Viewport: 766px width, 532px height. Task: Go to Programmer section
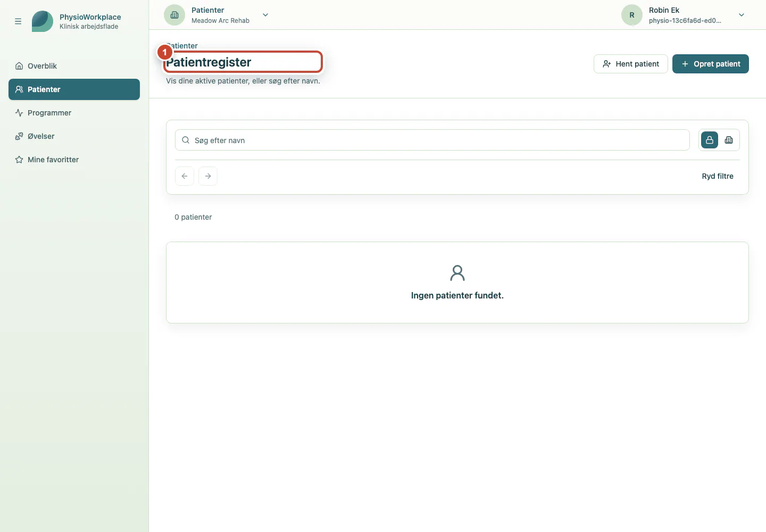tap(74, 113)
